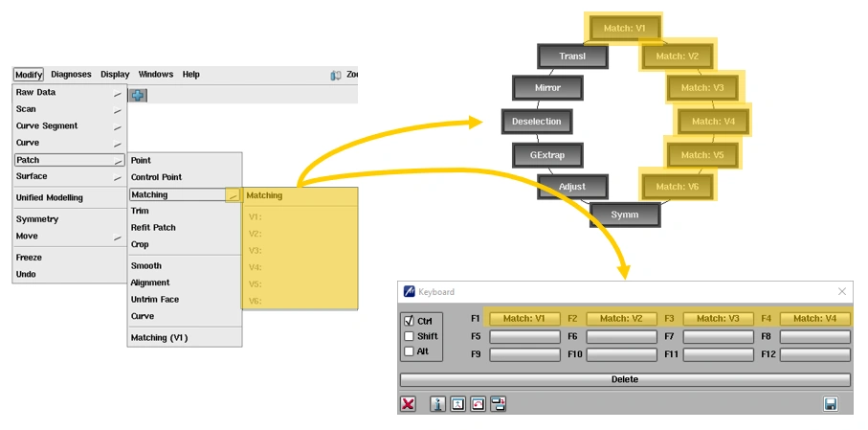
Task: Click the Deselection radial menu button
Action: click(537, 122)
